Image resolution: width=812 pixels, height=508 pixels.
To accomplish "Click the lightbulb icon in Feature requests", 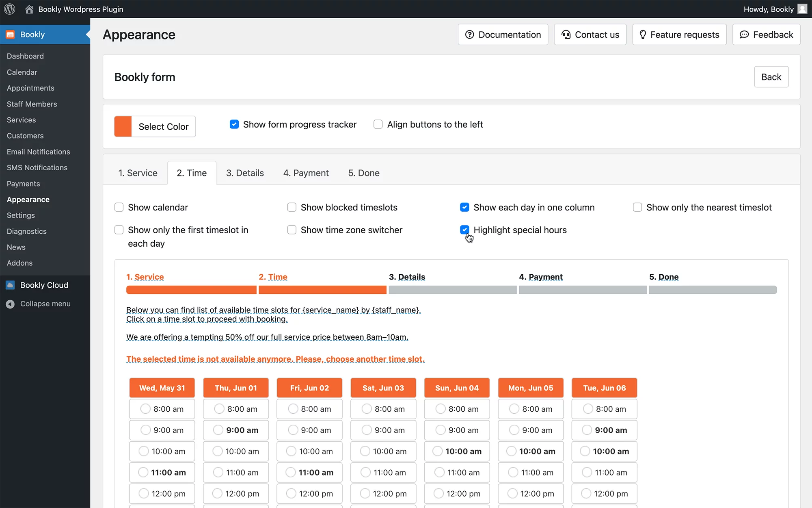I will (x=643, y=35).
